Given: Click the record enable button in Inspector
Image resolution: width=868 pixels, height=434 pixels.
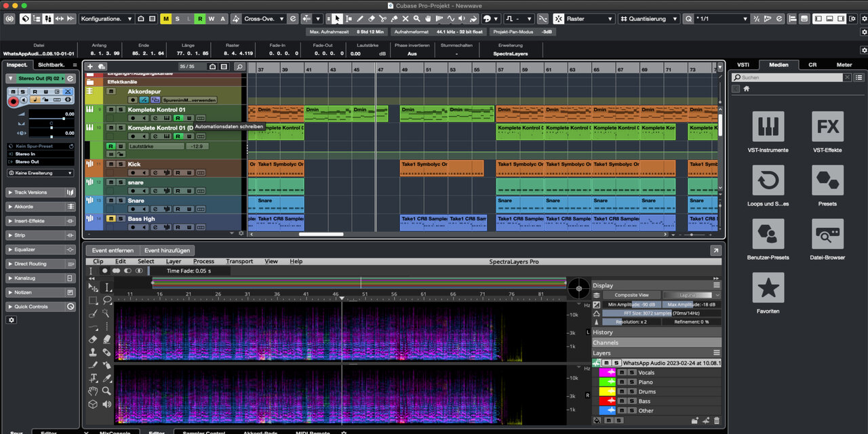Looking at the screenshot, I should coord(13,101).
